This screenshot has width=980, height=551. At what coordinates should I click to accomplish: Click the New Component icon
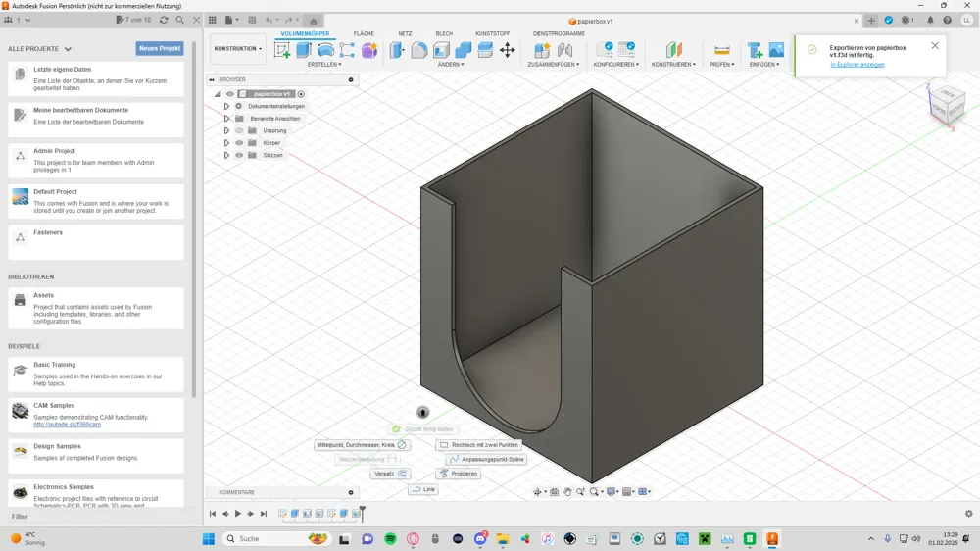pyautogui.click(x=542, y=50)
